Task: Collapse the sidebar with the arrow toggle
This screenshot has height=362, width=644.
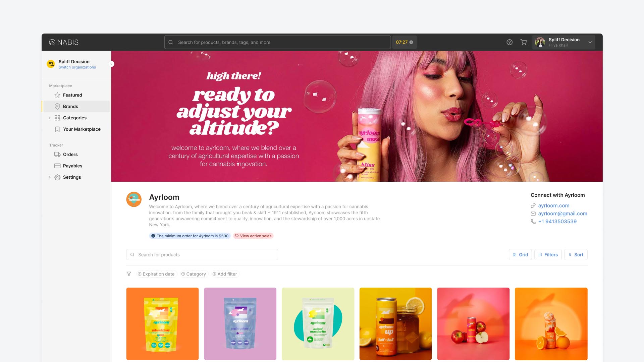Action: pos(111,64)
